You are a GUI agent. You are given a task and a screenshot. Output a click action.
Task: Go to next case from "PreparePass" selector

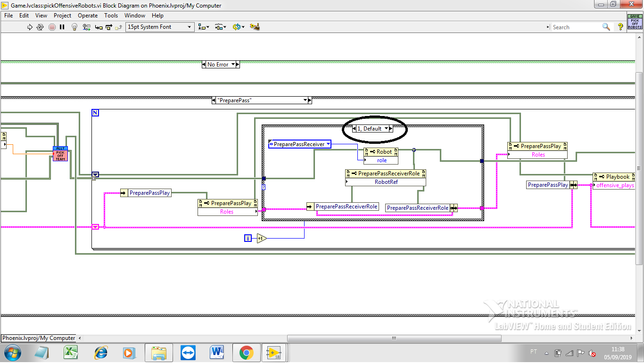tap(310, 100)
